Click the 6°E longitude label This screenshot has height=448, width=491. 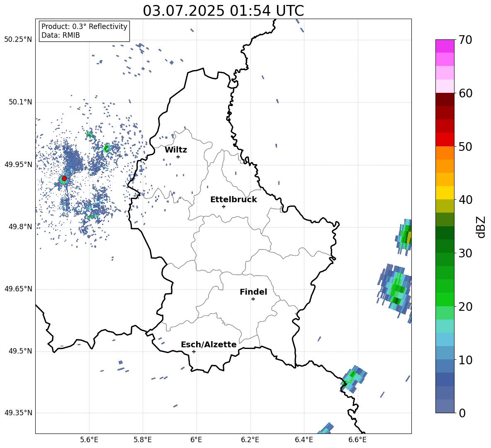pos(196,440)
